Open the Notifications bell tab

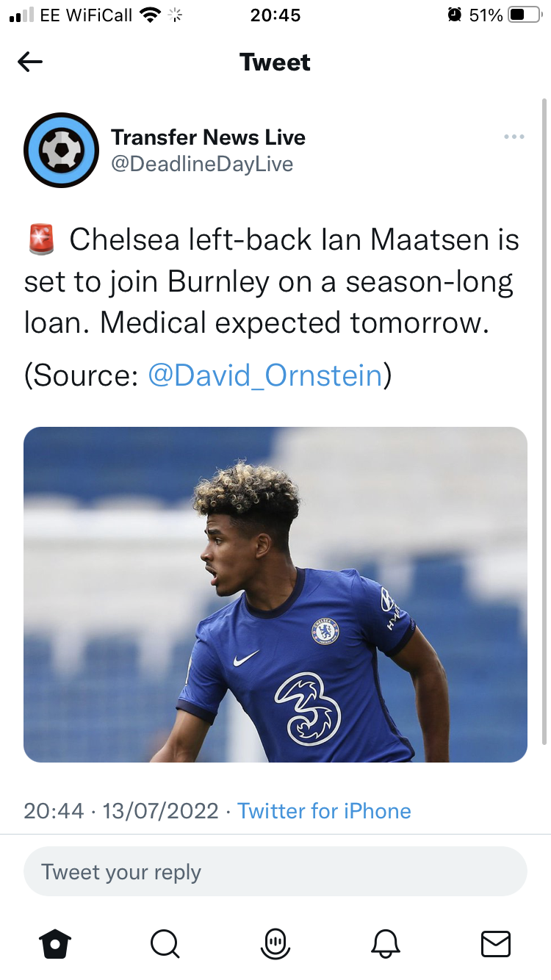click(x=386, y=943)
